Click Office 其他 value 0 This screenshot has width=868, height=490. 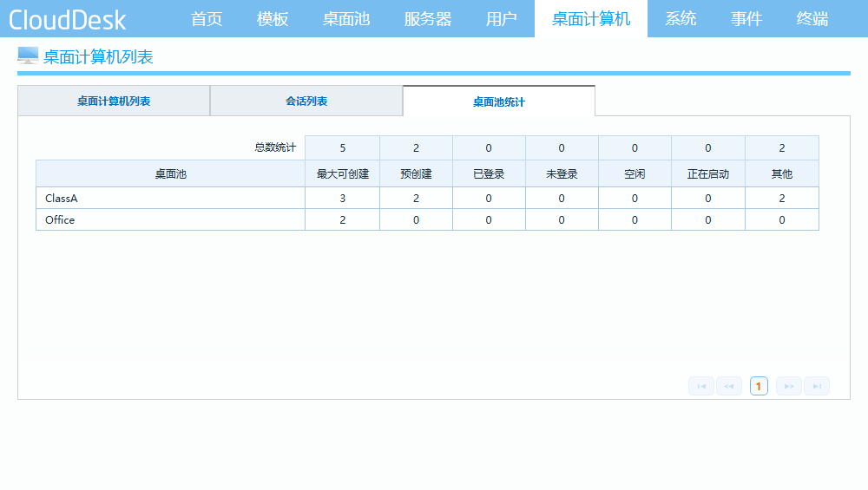(x=782, y=219)
